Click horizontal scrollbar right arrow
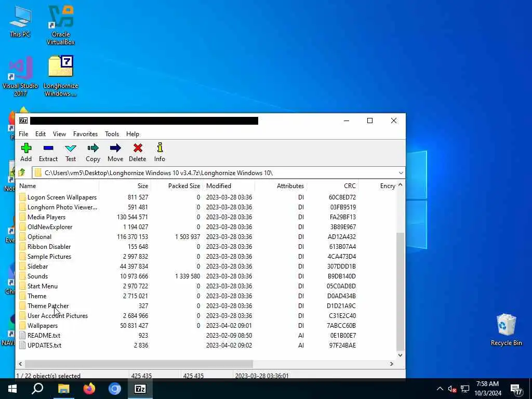This screenshot has width=532, height=399. 392,364
